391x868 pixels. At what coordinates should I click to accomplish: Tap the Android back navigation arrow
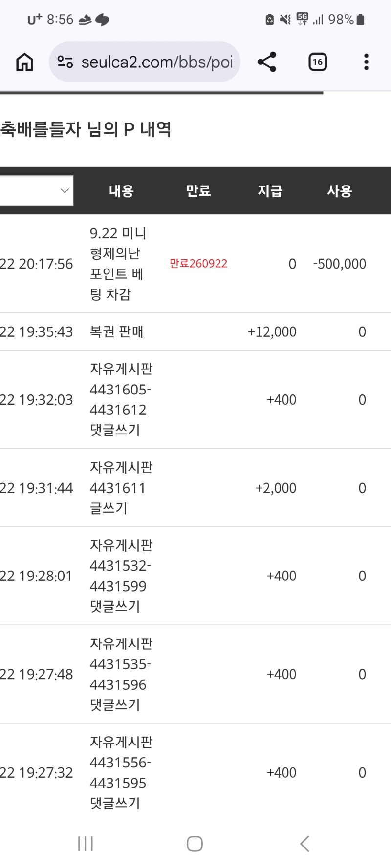(304, 844)
